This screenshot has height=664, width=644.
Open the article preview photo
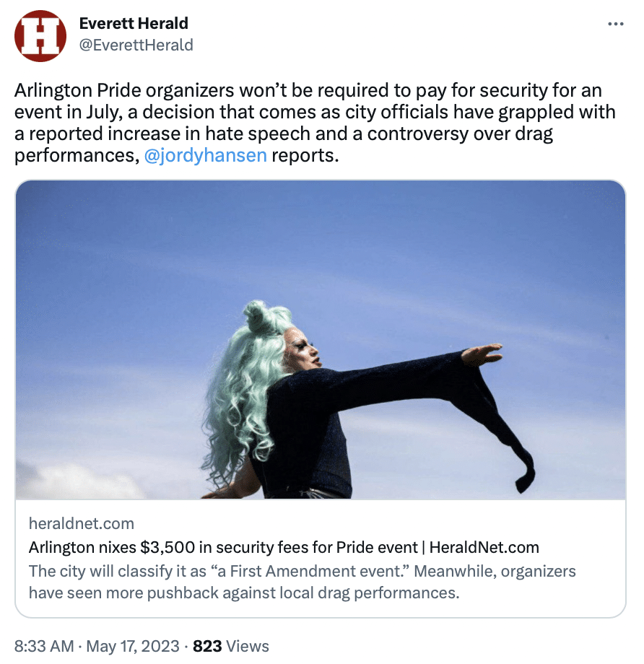pos(321,340)
